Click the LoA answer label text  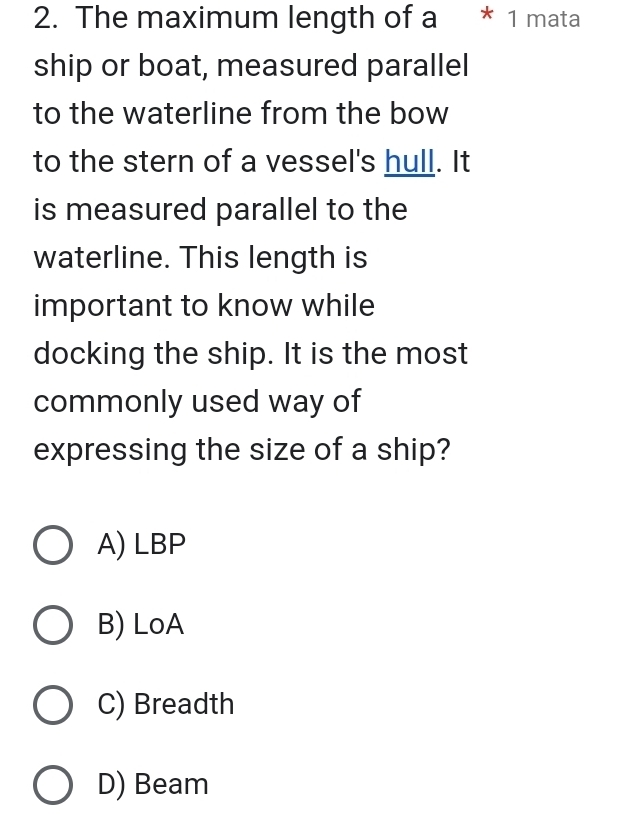click(x=141, y=625)
